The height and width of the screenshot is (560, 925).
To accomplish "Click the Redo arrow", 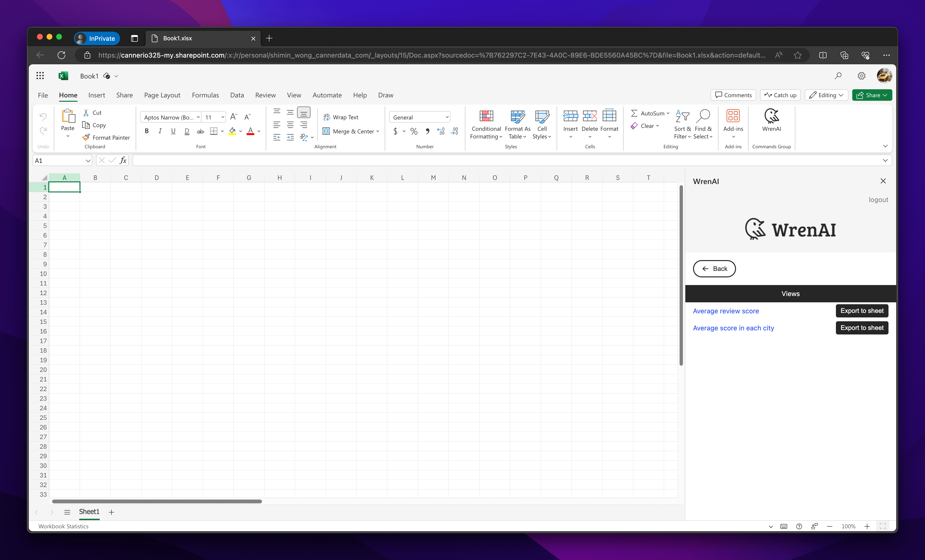I will coord(43,131).
